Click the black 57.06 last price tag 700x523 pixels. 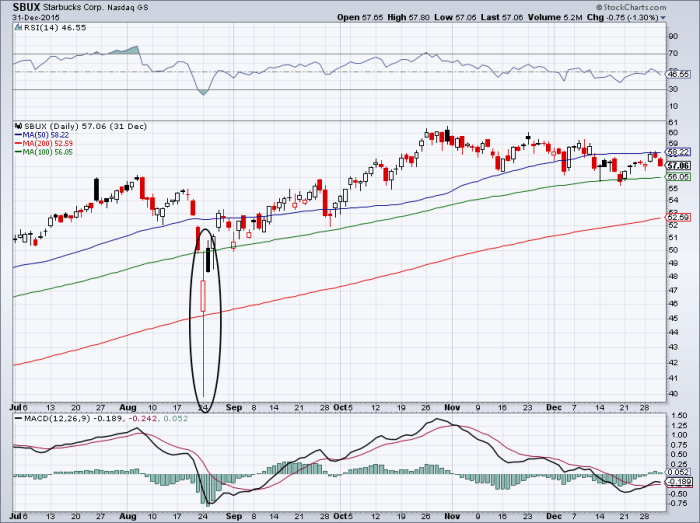(x=678, y=166)
